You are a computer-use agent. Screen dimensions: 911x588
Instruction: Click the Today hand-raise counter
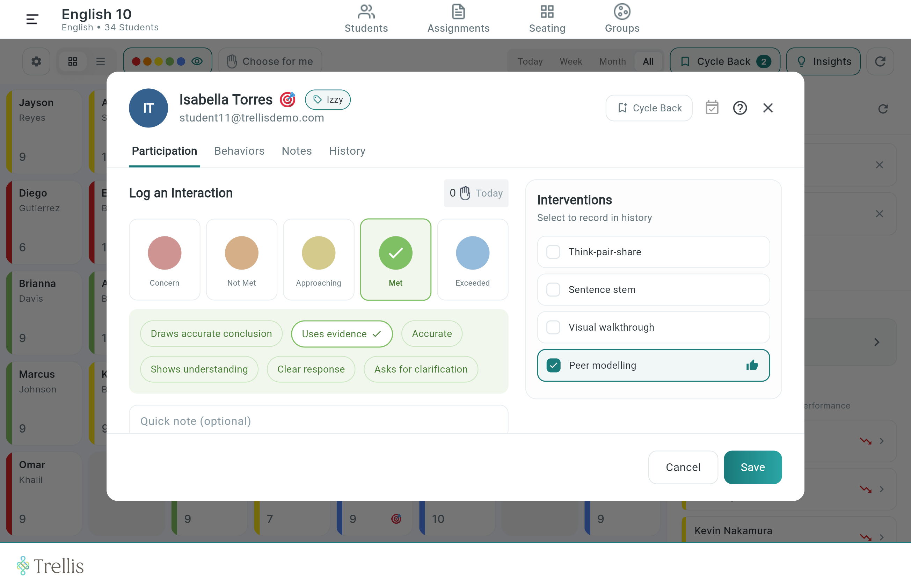pos(476,193)
